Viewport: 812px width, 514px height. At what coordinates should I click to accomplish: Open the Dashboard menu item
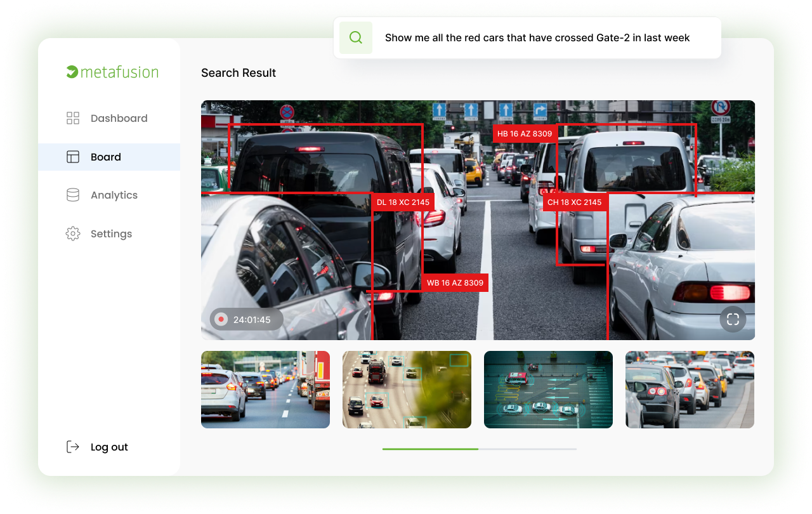(x=119, y=118)
